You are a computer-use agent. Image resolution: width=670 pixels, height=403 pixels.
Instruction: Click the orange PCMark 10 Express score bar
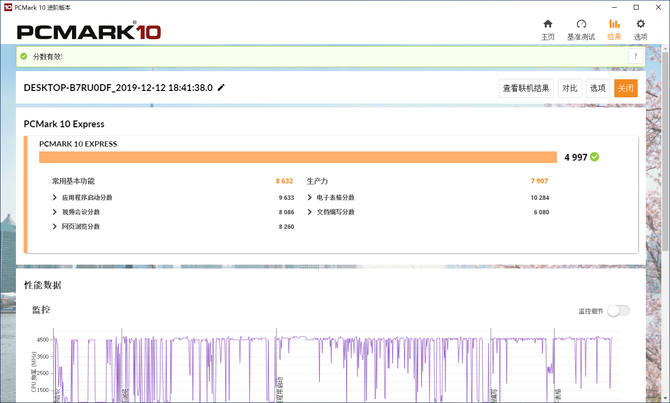point(298,157)
